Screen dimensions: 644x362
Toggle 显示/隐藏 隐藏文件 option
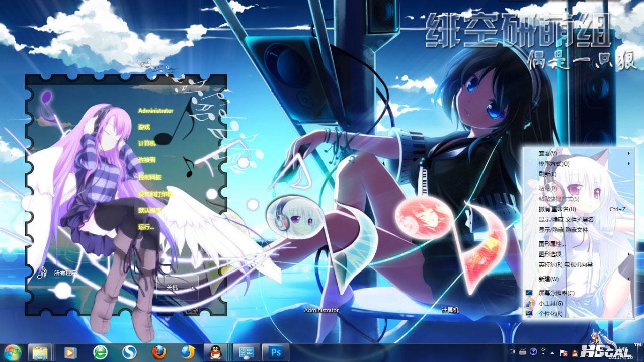click(x=563, y=230)
